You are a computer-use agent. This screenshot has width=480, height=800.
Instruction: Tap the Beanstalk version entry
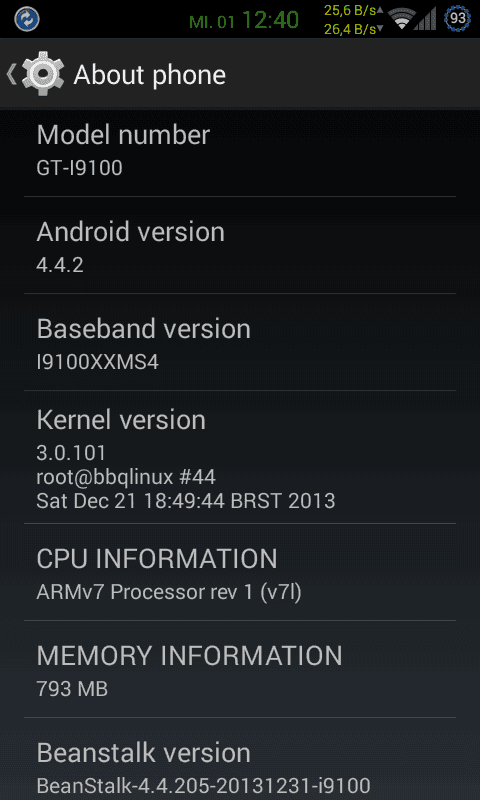point(240,759)
